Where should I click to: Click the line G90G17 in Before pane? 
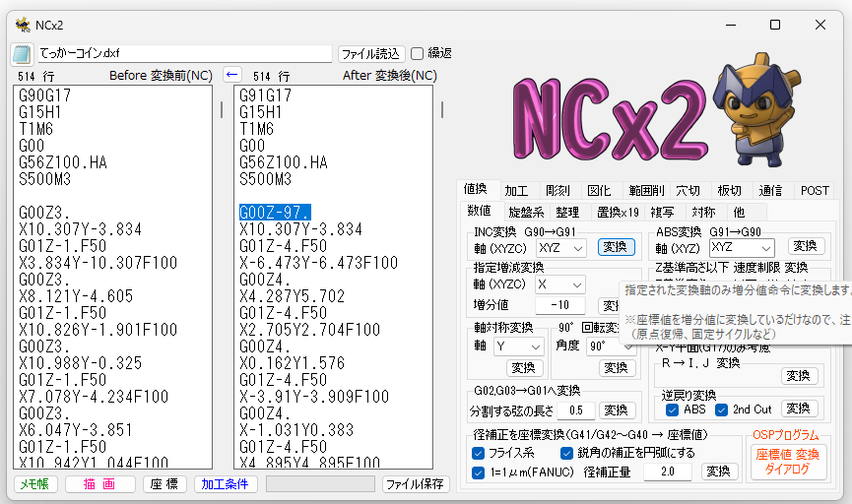[45, 95]
